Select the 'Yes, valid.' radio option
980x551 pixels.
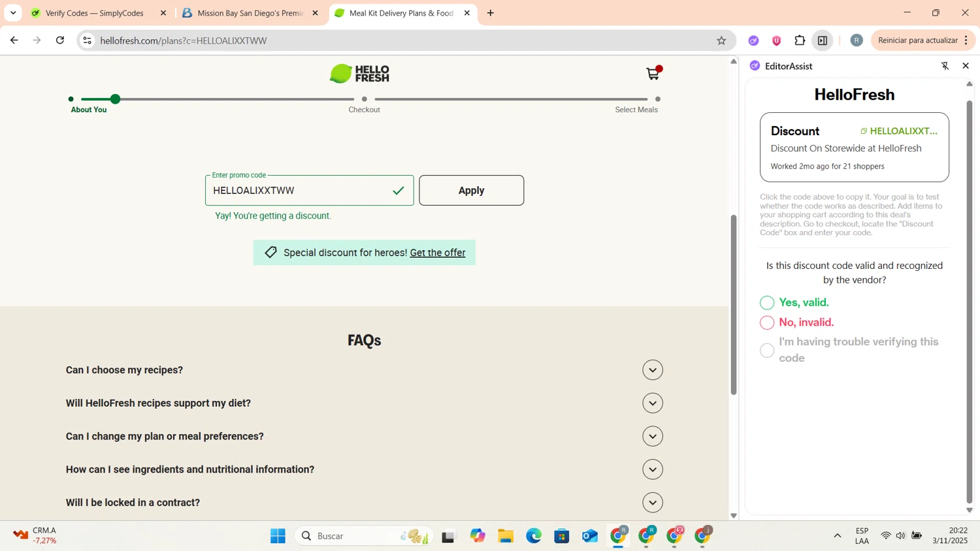[x=767, y=303]
